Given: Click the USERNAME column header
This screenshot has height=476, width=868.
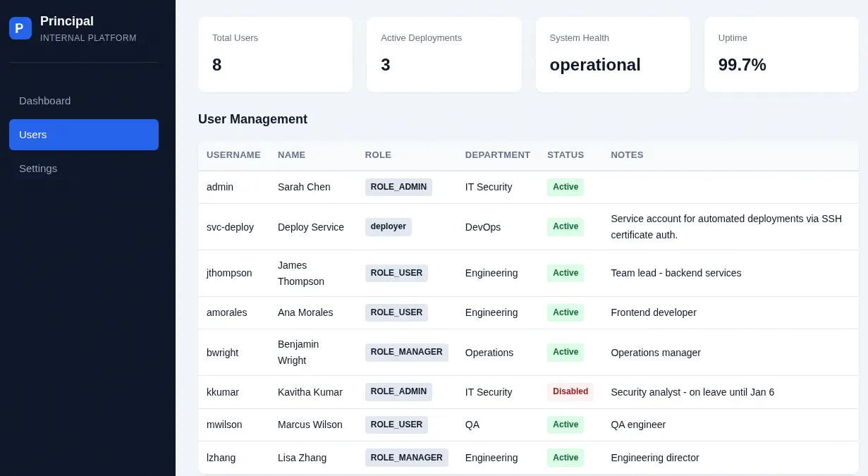Looking at the screenshot, I should coord(233,155).
